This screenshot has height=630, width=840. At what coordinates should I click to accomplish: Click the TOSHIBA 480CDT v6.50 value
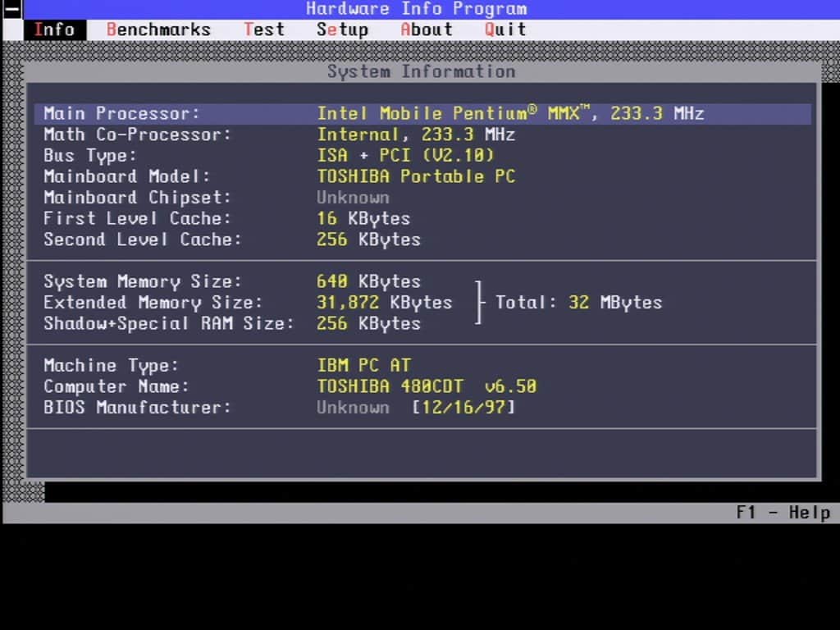[x=427, y=386]
